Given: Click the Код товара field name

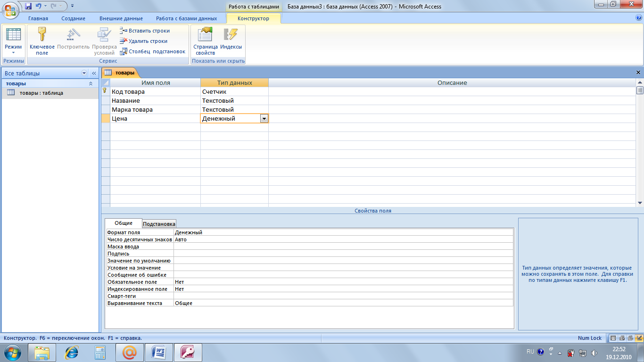Looking at the screenshot, I should click(155, 91).
